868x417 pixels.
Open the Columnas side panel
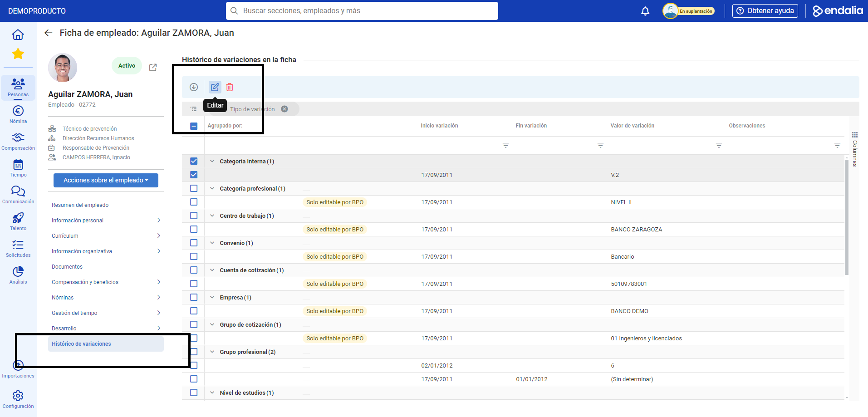point(855,149)
